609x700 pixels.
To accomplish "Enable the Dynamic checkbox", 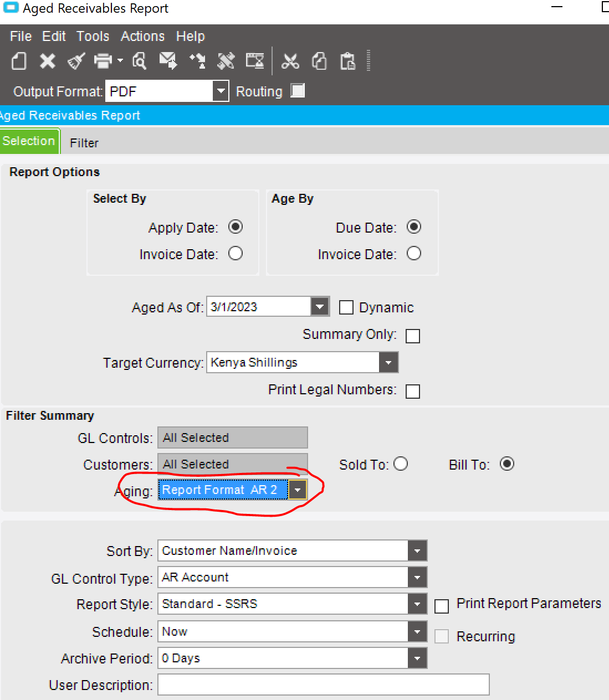I will (x=346, y=307).
